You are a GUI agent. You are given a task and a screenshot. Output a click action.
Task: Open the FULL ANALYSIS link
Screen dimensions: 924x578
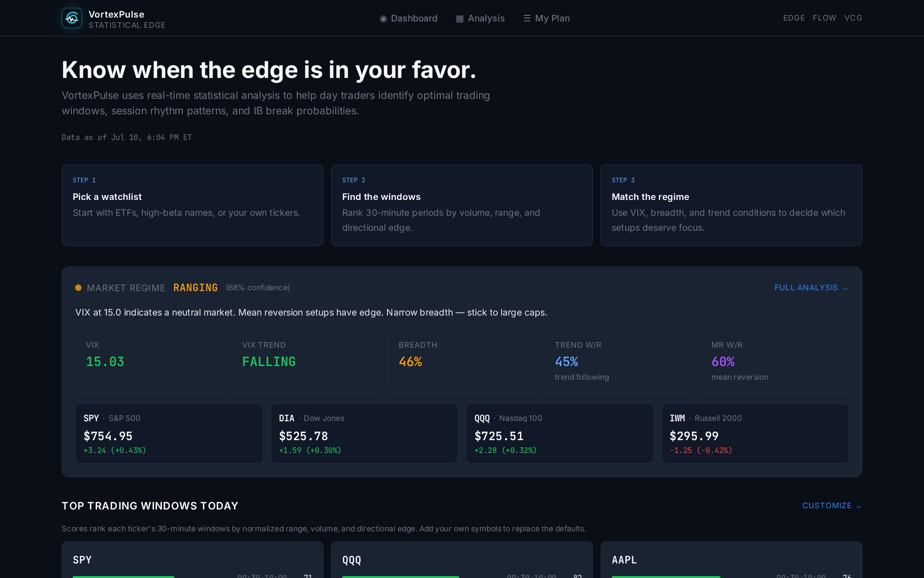pyautogui.click(x=811, y=288)
